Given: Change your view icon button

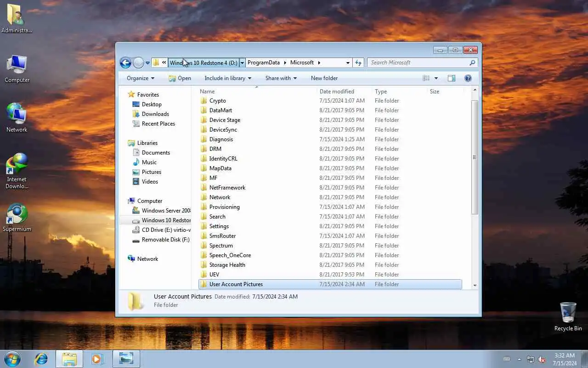Looking at the screenshot, I should pyautogui.click(x=426, y=78).
